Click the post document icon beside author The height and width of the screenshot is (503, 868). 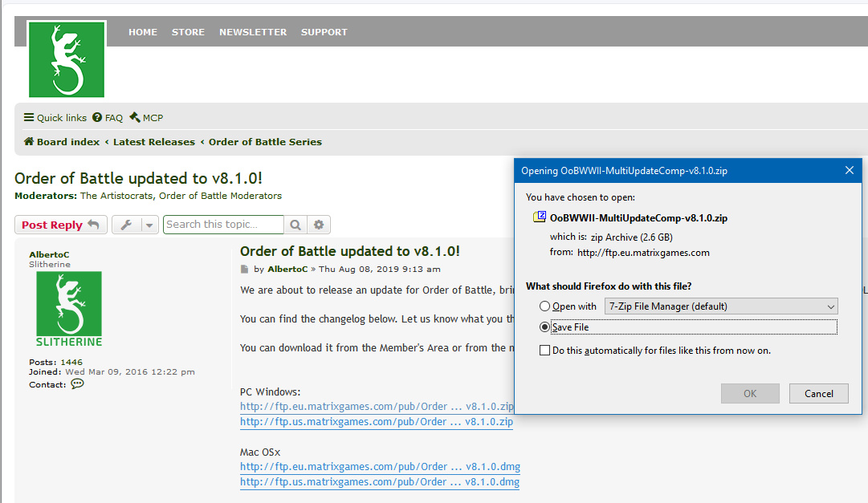coord(245,270)
